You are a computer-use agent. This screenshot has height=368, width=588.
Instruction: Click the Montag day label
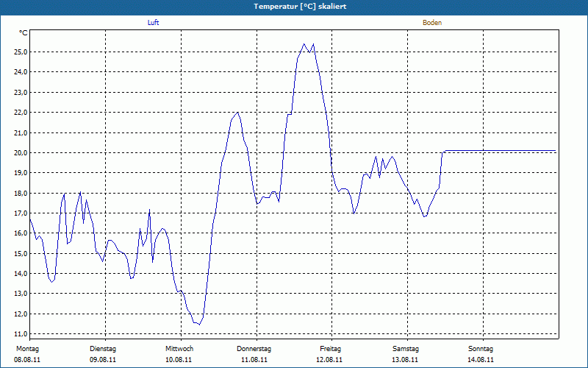(x=27, y=349)
